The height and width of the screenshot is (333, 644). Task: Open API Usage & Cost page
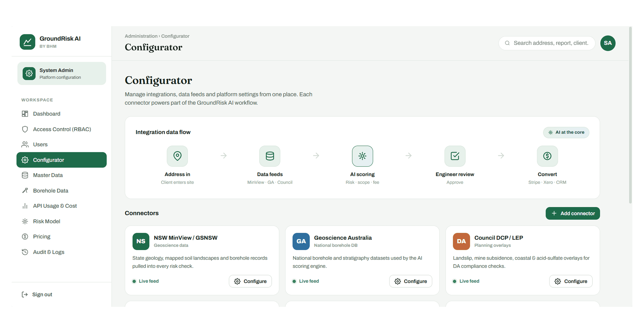tap(62, 206)
